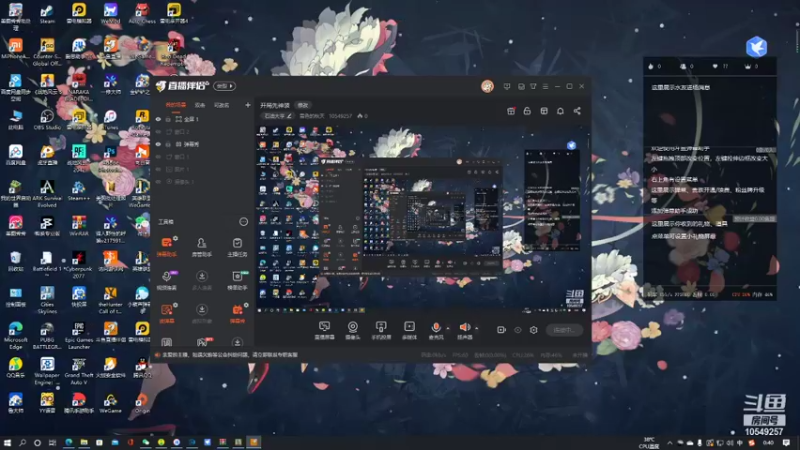
Task: Toggle visibility of the 全屏 1 source
Action: click(x=158, y=119)
